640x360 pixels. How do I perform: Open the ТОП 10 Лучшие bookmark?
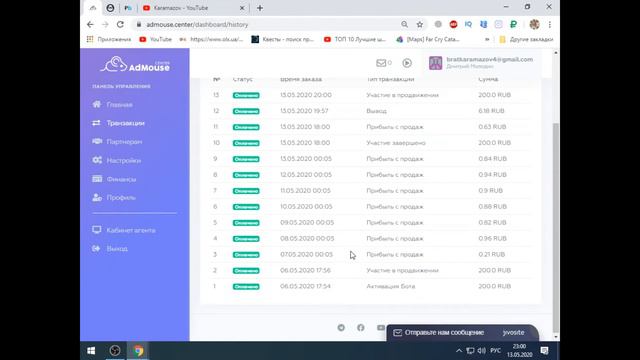click(x=355, y=40)
